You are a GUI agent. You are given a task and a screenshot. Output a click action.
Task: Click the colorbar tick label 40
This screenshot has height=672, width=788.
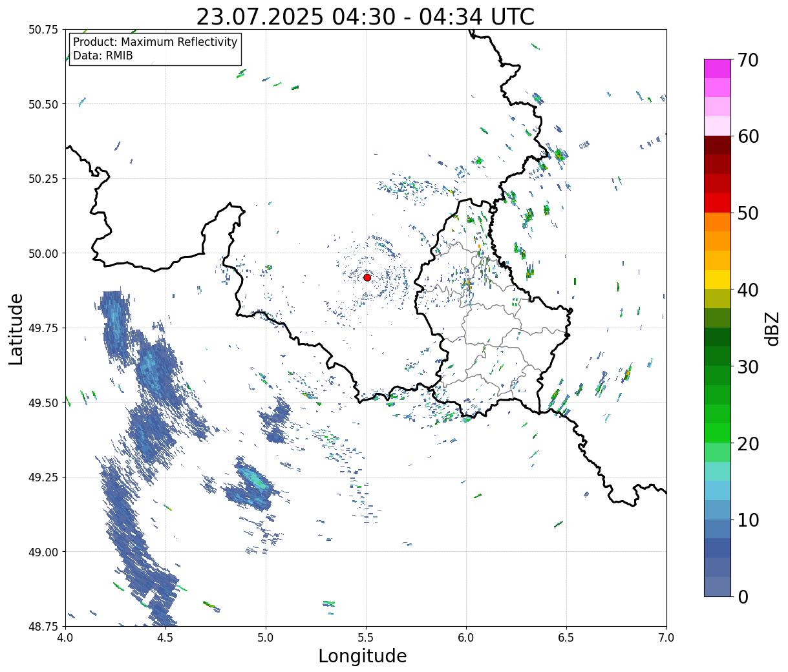(748, 289)
